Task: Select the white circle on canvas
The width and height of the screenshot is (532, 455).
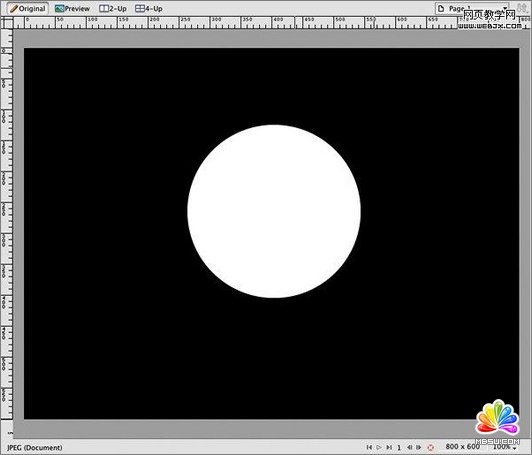Action: coord(274,211)
